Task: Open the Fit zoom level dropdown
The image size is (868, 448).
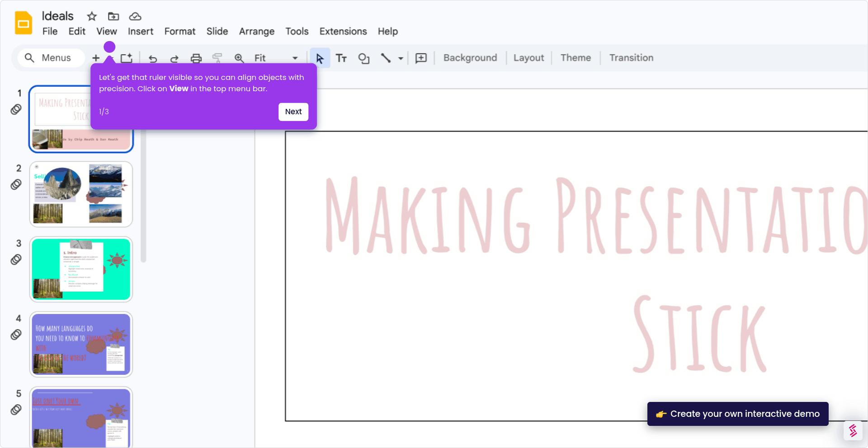Action: point(276,58)
